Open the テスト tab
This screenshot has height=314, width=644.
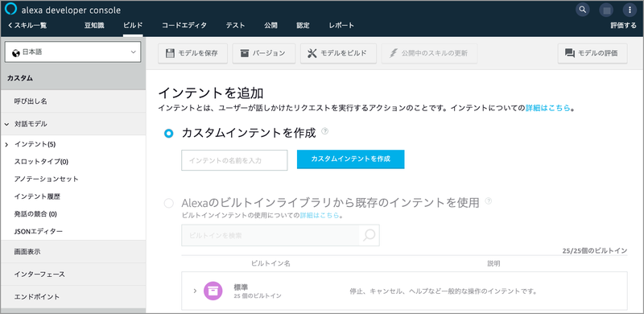235,26
